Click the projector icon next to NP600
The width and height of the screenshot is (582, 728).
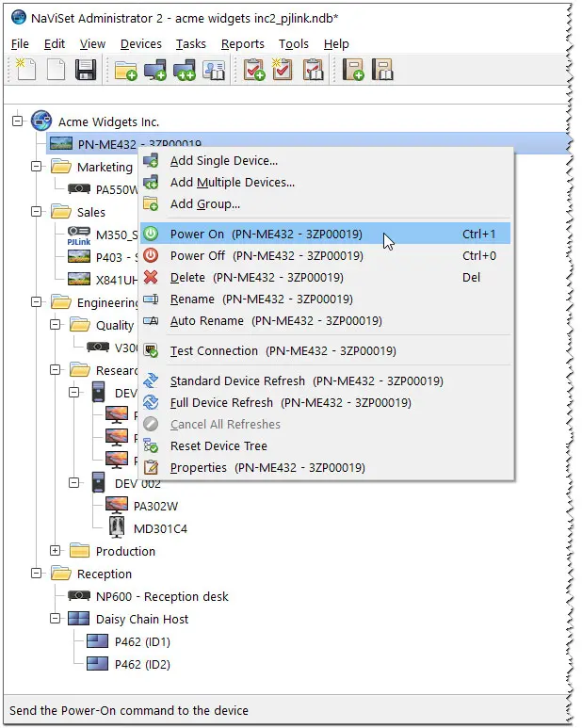click(80, 596)
